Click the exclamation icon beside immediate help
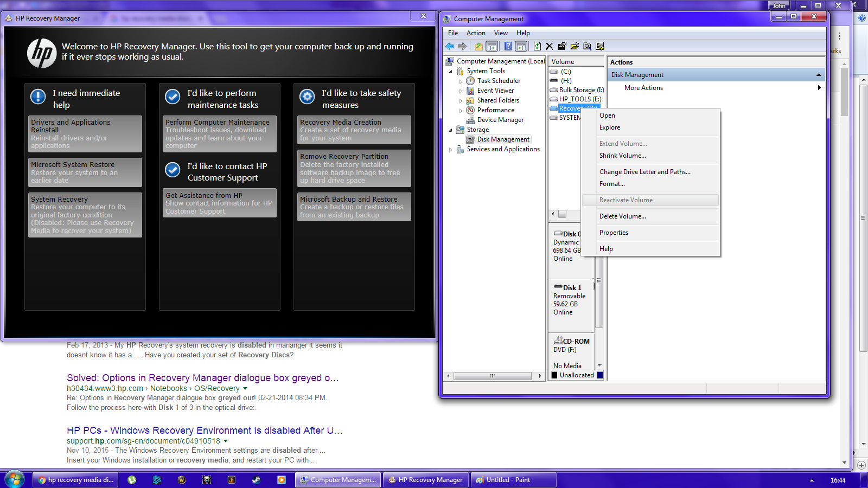The image size is (868, 488). [38, 97]
